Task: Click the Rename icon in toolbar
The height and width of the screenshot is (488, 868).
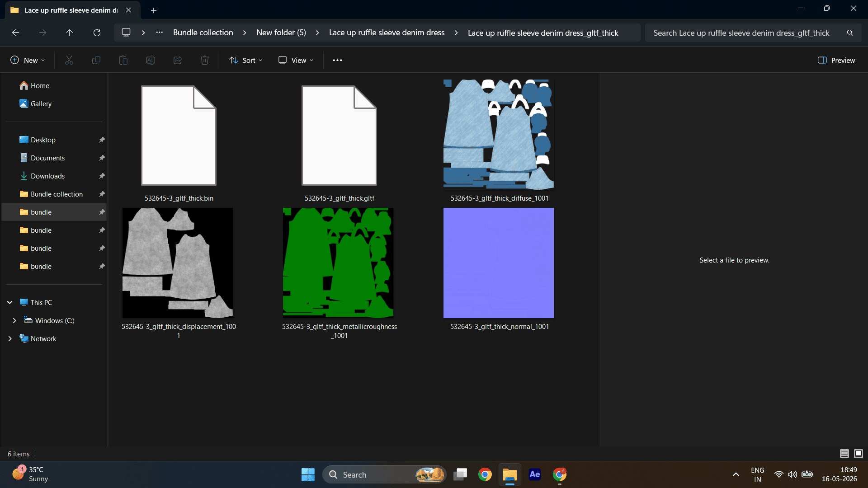Action: (151, 60)
